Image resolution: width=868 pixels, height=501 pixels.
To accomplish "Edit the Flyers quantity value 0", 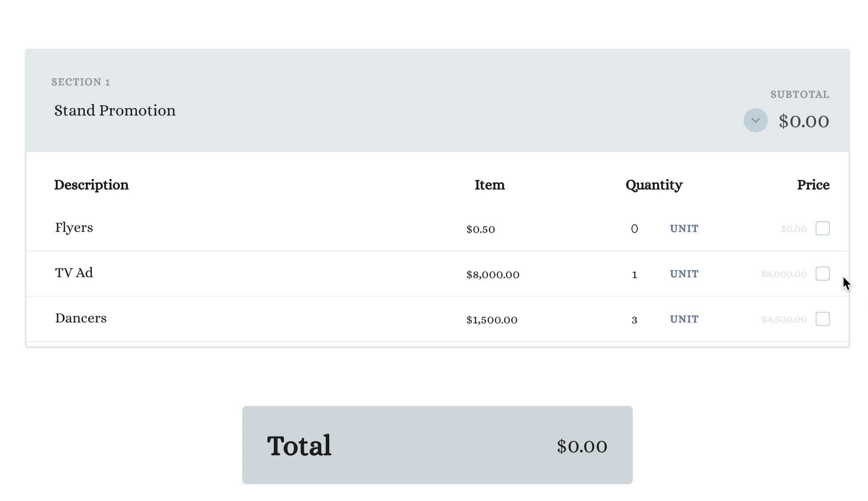I will coord(634,229).
